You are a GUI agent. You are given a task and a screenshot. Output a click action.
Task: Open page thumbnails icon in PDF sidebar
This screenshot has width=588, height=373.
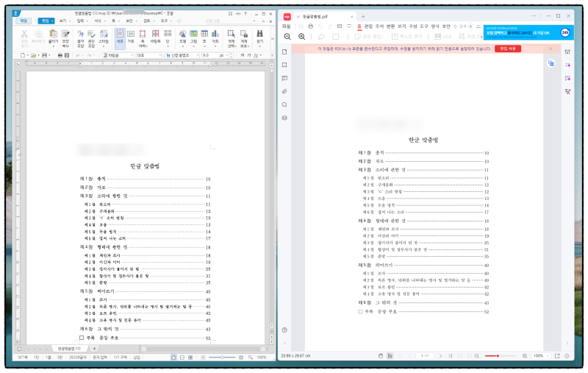[284, 51]
